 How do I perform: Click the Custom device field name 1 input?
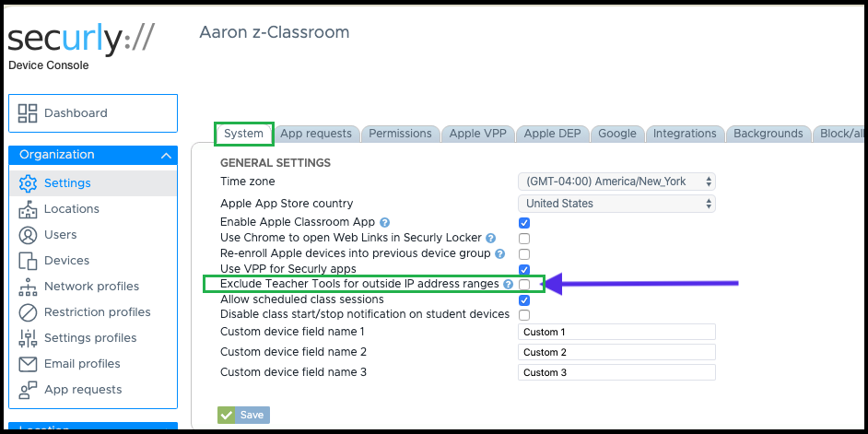[x=616, y=332]
